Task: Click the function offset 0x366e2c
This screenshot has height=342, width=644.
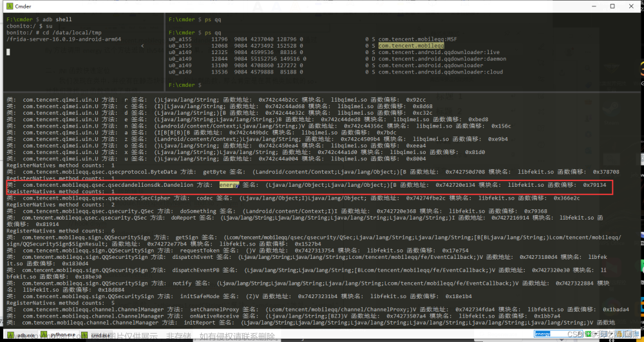Action: (x=566, y=198)
